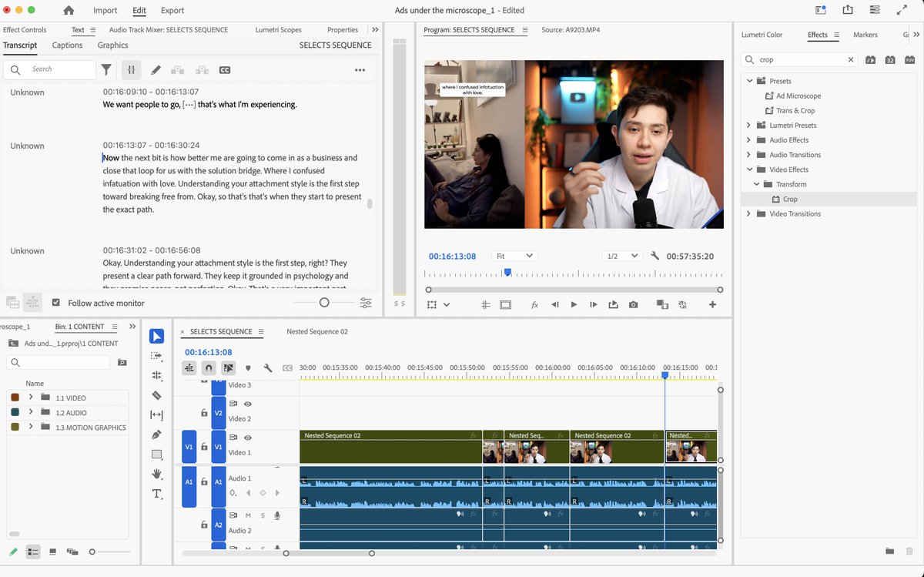Play the Program Monitor sequence
The image size is (924, 577).
[574, 305]
